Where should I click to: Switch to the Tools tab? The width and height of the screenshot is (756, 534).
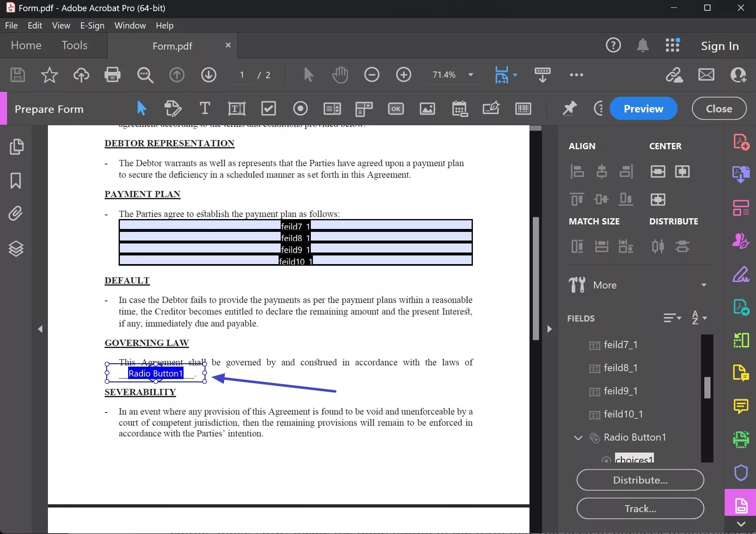click(x=74, y=45)
